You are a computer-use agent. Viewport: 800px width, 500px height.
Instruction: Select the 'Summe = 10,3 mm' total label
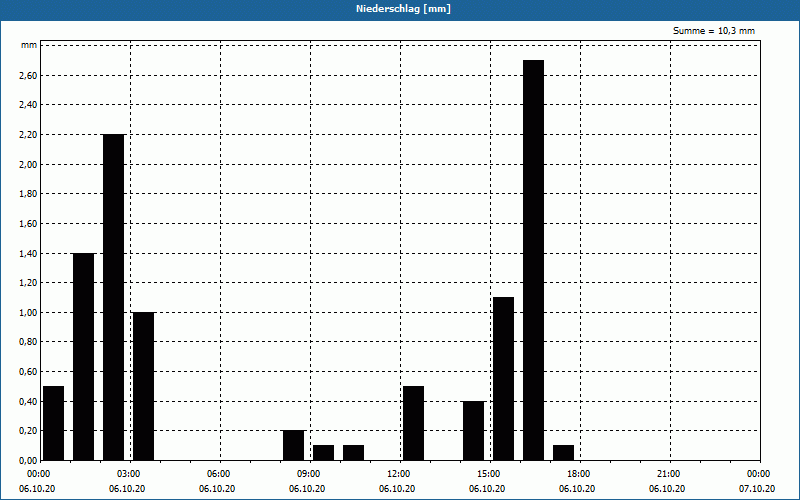coord(714,31)
